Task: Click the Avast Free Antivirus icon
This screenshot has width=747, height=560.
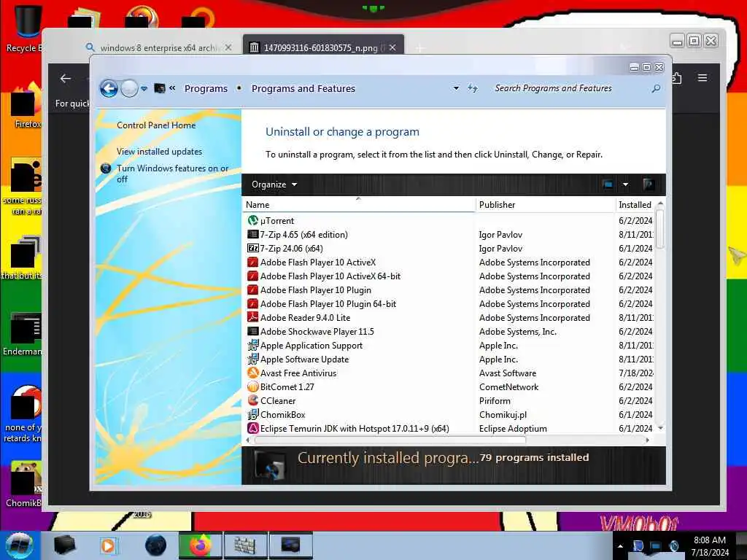Action: click(x=253, y=373)
